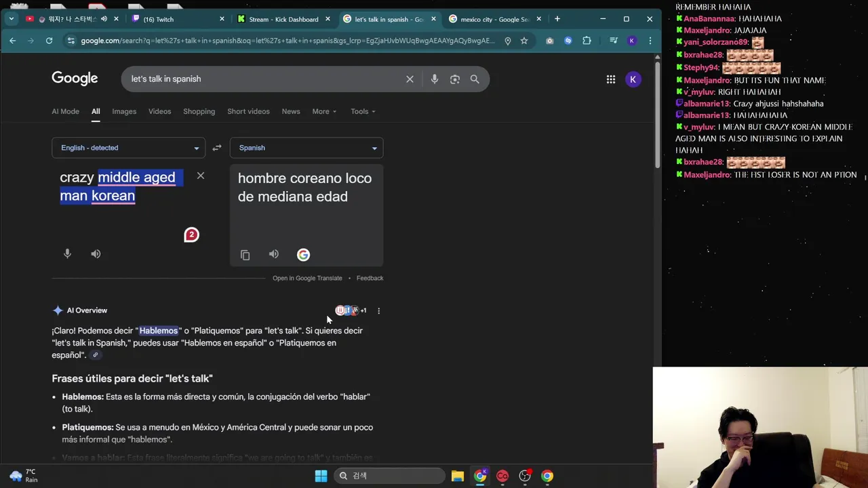Open File Explorer from the taskbar

point(458,476)
